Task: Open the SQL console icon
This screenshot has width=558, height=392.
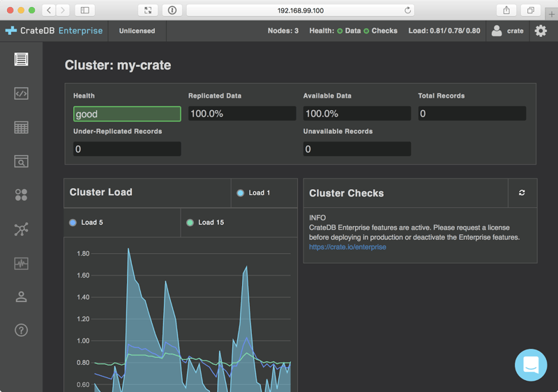Action: pyautogui.click(x=21, y=93)
